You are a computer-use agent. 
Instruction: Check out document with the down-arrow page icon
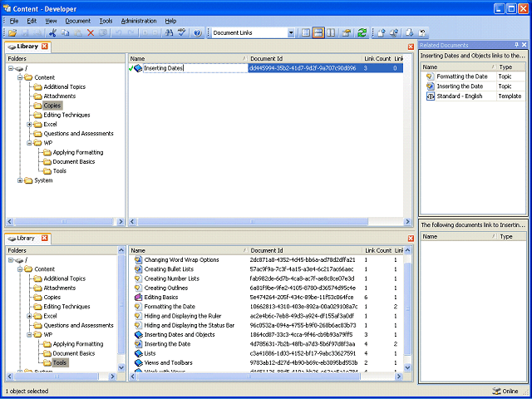click(x=410, y=33)
